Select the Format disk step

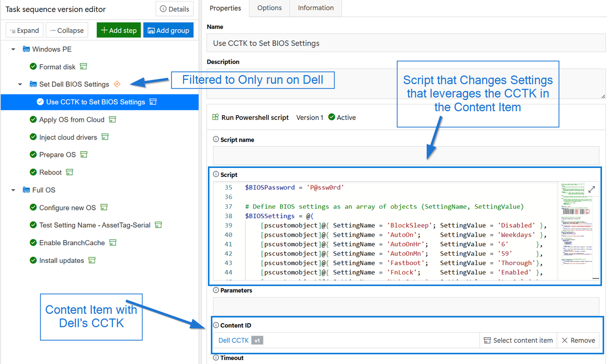point(57,67)
